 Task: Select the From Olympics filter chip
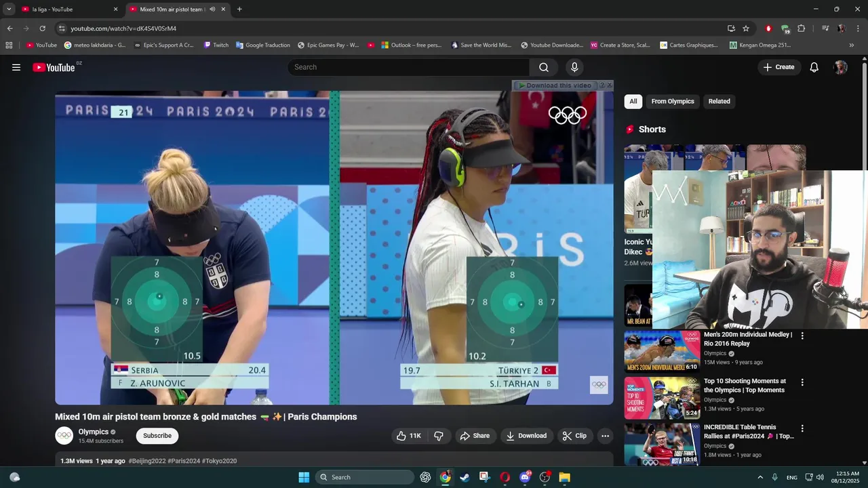tap(673, 101)
